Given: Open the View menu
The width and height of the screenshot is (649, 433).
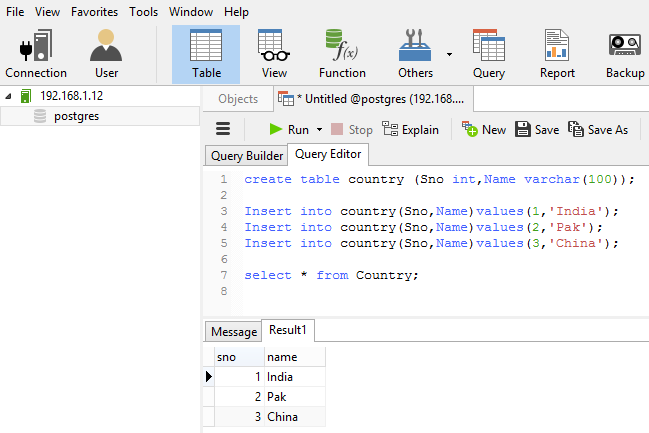Looking at the screenshot, I should click(47, 12).
